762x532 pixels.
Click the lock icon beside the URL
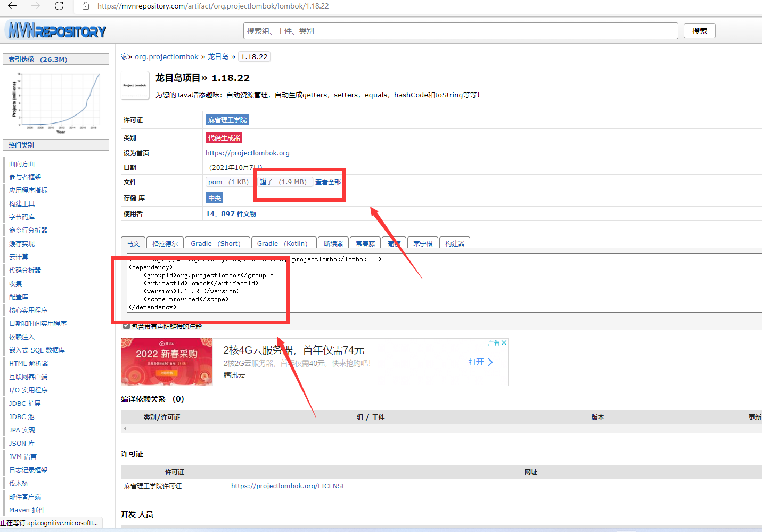86,6
